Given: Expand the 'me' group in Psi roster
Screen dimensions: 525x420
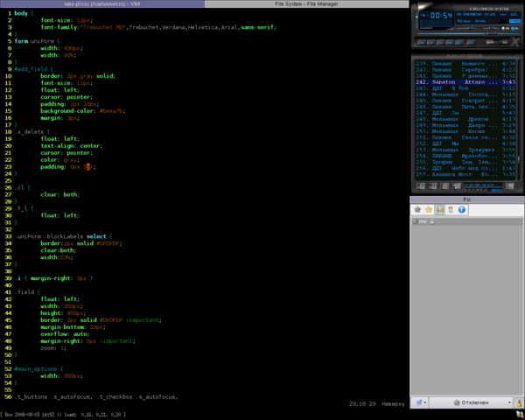Looking at the screenshot, I should coord(421,222).
